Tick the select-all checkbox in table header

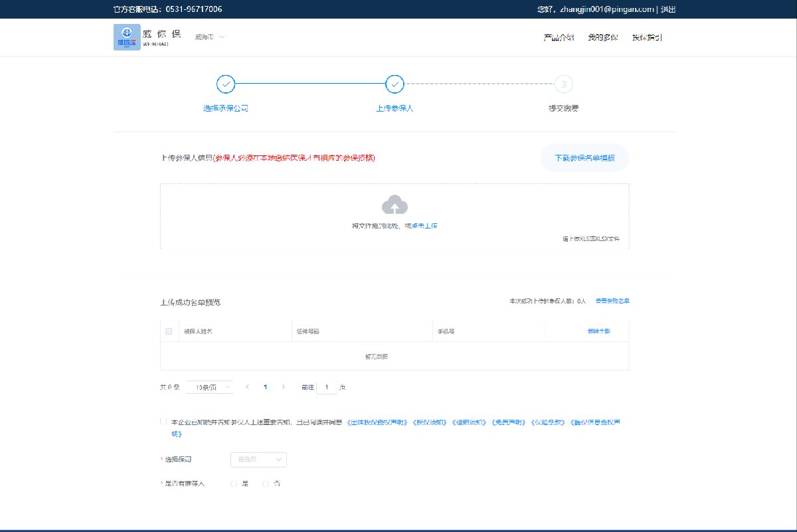(169, 331)
